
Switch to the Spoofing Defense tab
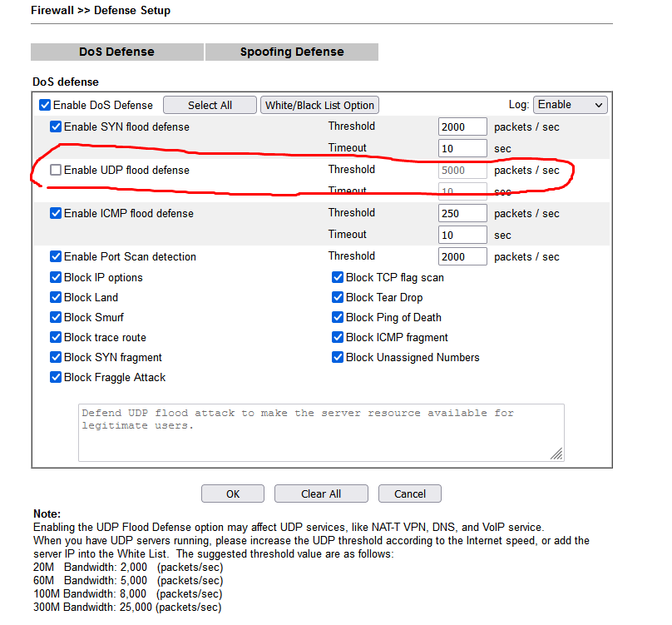point(291,52)
